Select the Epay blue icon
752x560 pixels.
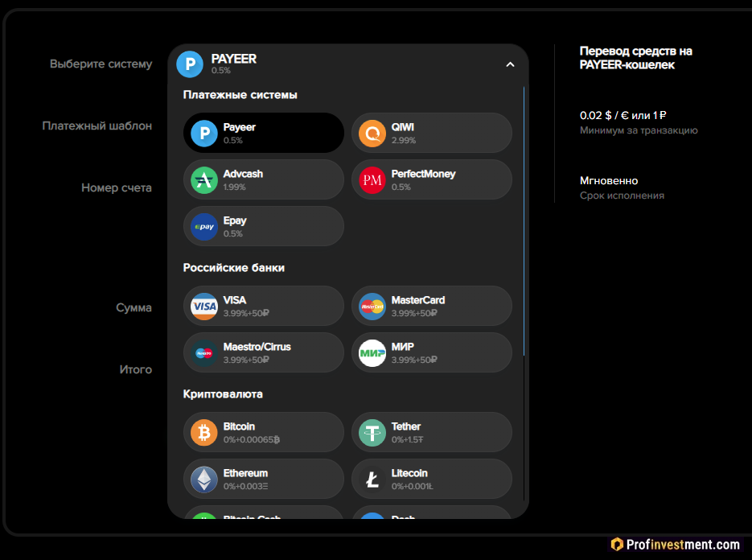(x=204, y=226)
